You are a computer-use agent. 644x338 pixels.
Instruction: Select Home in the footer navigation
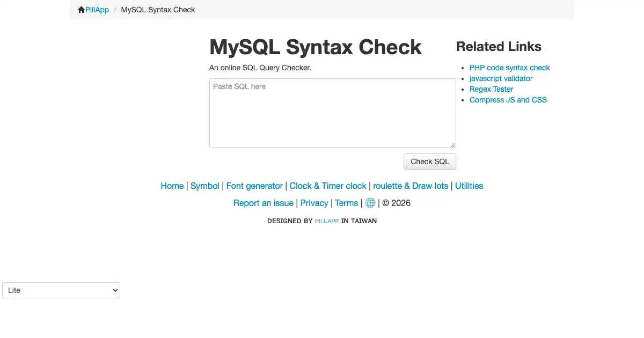tap(172, 186)
